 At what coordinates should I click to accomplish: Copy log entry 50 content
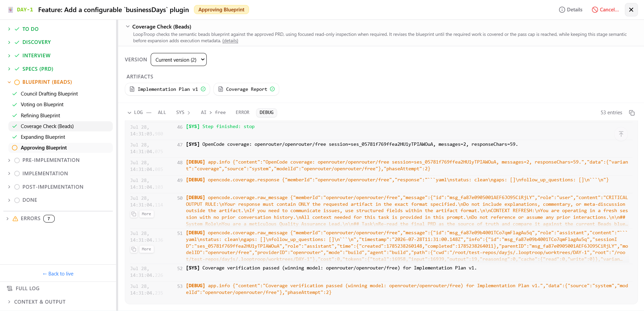click(x=134, y=214)
